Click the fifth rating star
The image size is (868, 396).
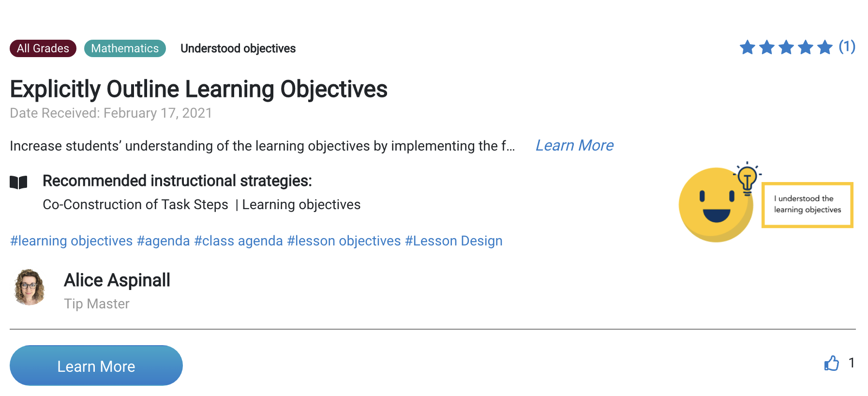pyautogui.click(x=824, y=47)
